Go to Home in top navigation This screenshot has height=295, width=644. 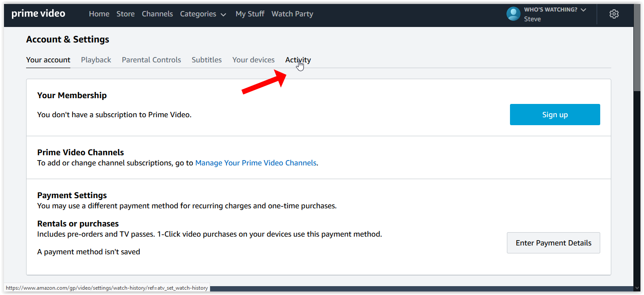[x=99, y=14]
